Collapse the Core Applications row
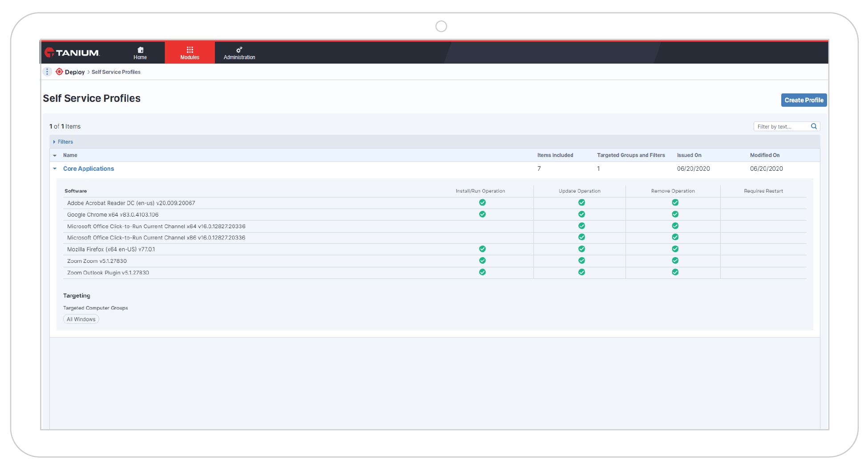The image size is (868, 467). click(x=55, y=169)
